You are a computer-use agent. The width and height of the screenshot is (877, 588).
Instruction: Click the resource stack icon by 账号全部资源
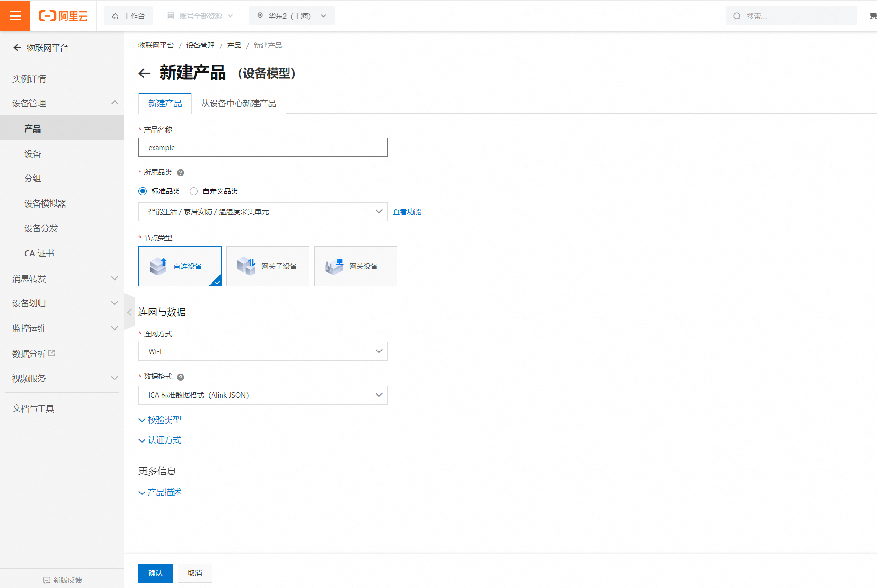[171, 16]
